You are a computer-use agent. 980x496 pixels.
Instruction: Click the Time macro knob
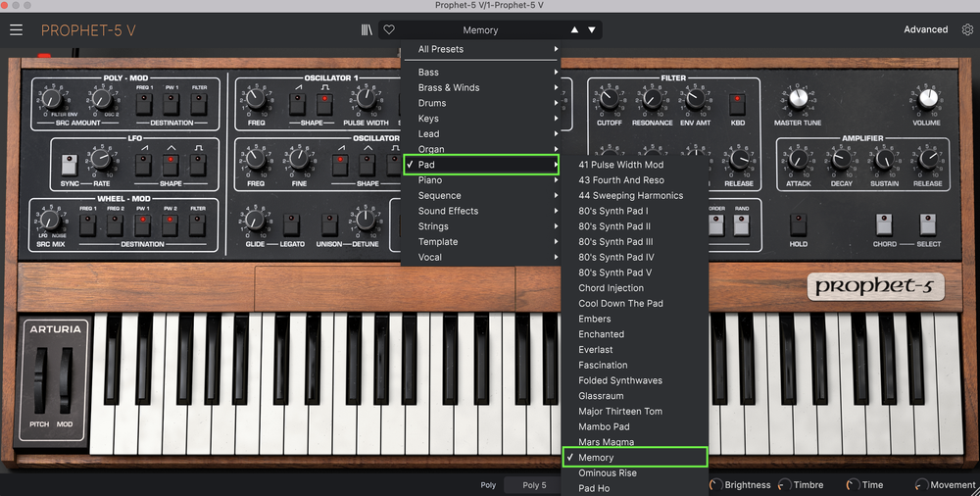click(853, 485)
